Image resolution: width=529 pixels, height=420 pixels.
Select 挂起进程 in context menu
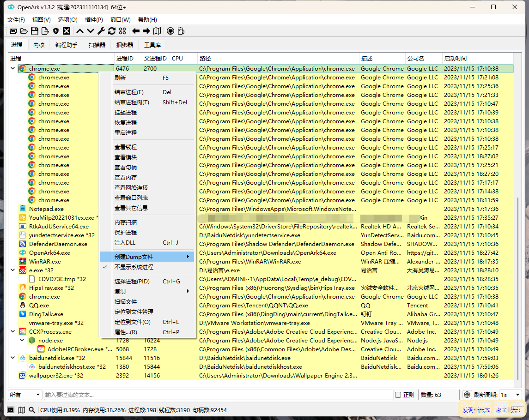pyautogui.click(x=147, y=112)
